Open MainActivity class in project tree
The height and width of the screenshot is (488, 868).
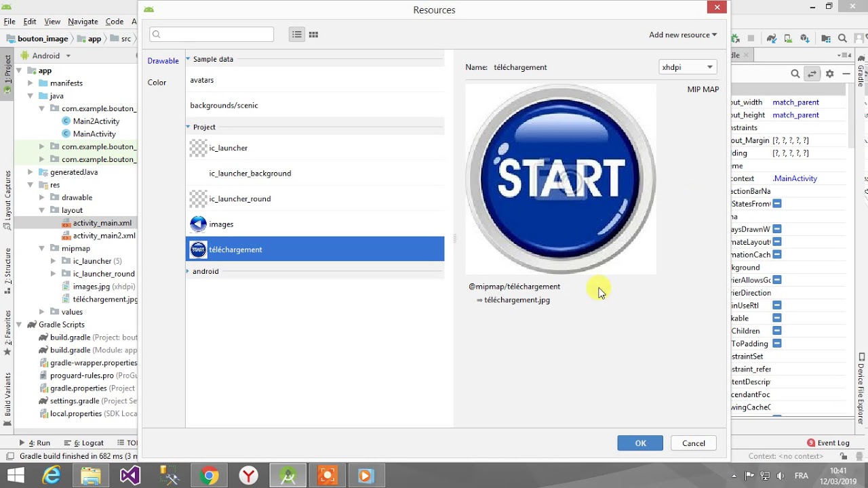click(94, 134)
